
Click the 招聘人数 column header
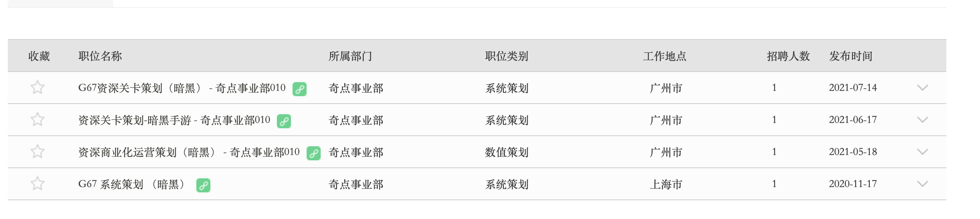[x=788, y=56]
